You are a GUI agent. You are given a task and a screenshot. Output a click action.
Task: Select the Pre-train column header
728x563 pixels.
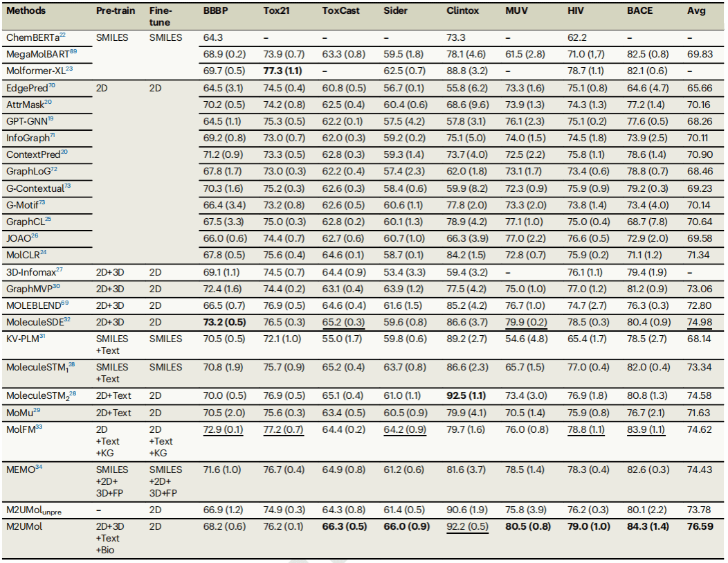[x=115, y=12]
